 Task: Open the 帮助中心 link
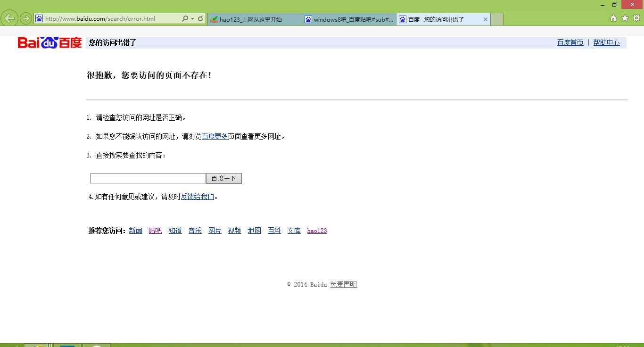[606, 42]
